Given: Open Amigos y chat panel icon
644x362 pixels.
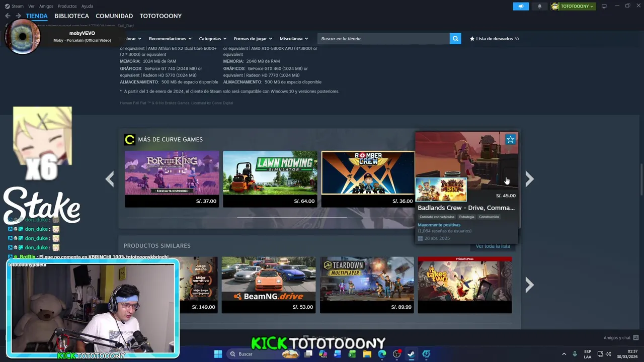Looking at the screenshot, I should 636,338.
